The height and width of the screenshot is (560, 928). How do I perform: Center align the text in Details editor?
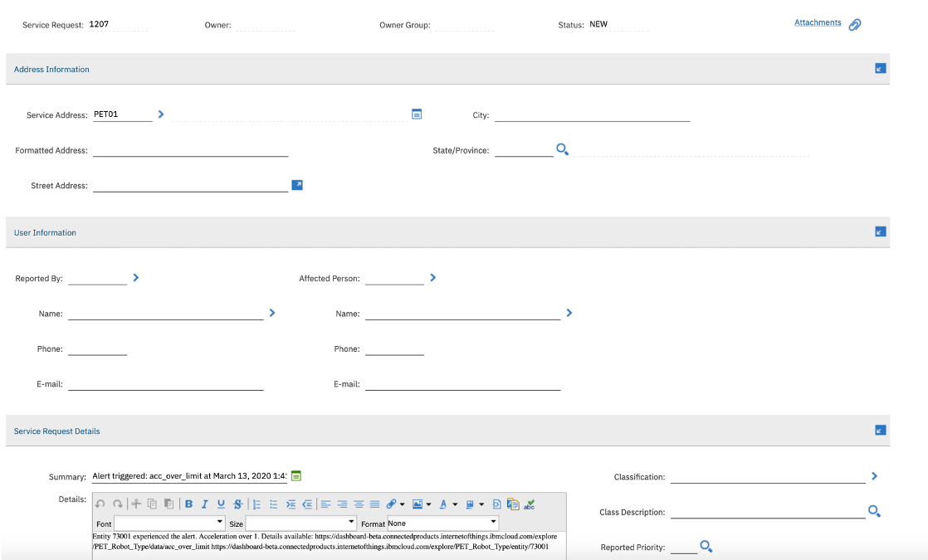[359, 504]
